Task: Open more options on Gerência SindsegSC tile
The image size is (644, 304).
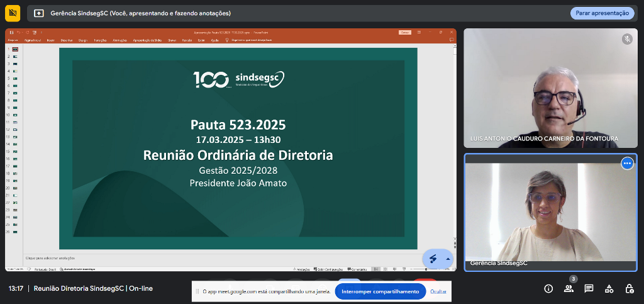Action: 627,164
